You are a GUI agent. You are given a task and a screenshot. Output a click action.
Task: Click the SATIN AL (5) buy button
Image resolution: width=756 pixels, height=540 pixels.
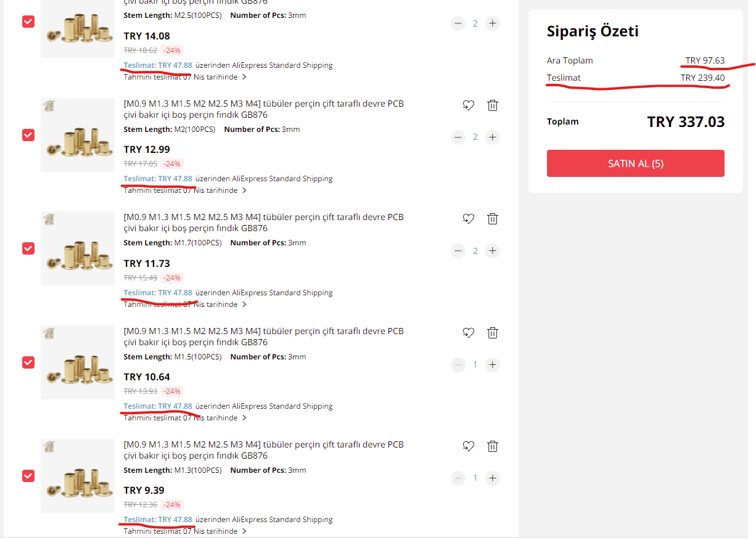click(x=635, y=163)
